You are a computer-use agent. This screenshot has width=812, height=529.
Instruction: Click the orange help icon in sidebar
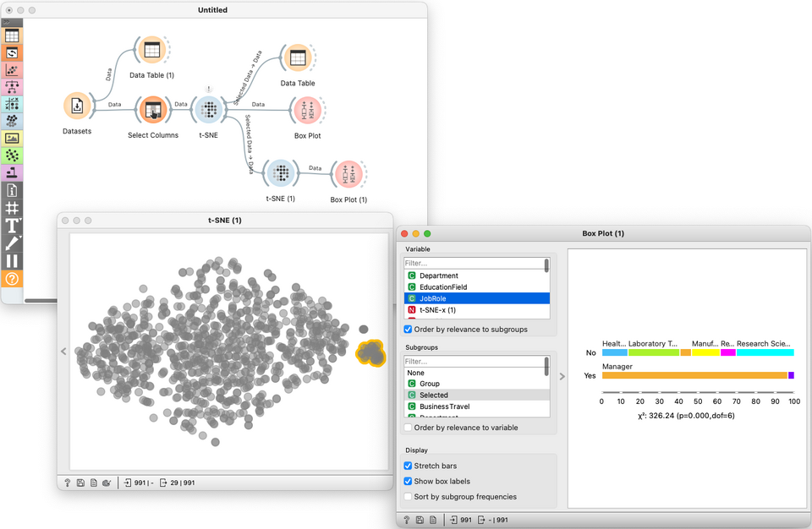pos(12,279)
